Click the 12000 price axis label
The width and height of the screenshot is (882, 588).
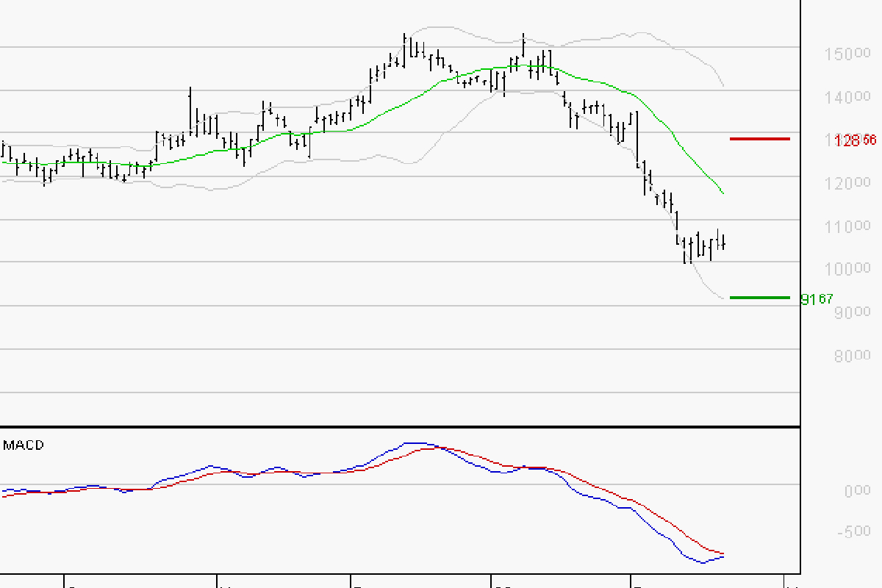[x=846, y=184]
